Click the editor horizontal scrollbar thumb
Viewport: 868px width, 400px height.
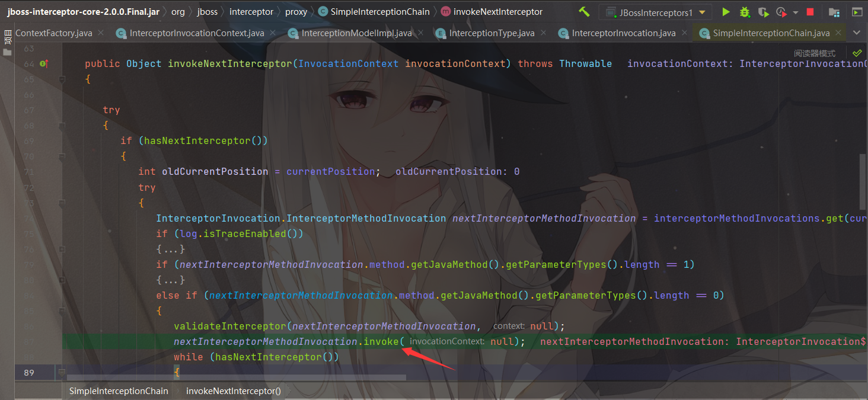237,376
